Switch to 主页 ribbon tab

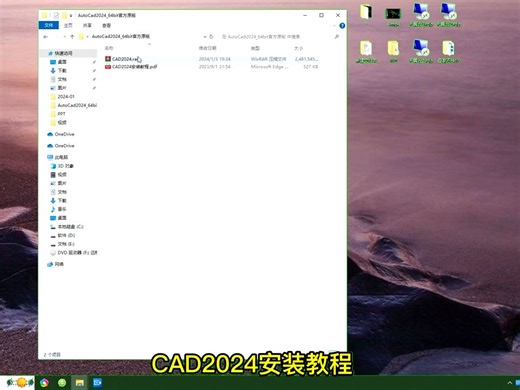click(68, 25)
